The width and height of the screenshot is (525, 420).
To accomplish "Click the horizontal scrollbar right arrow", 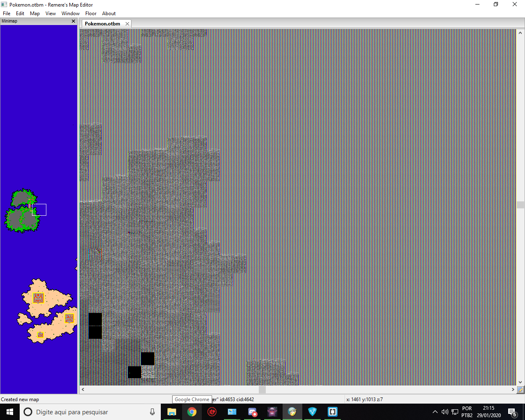I will [x=513, y=390].
